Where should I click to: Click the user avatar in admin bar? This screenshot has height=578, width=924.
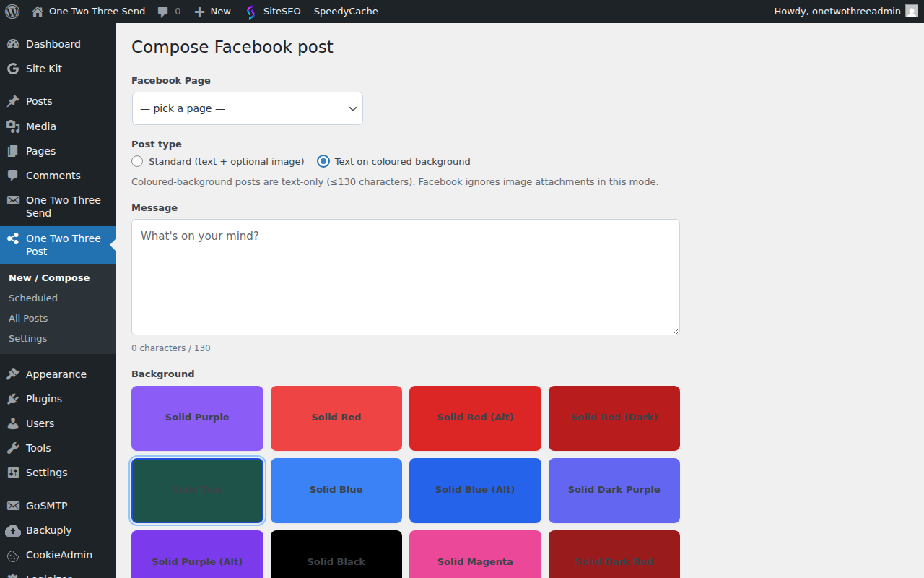point(912,12)
